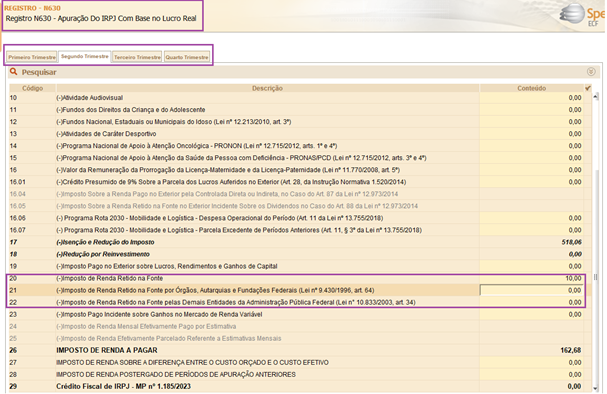Select Redução por Reinvestimento row
Viewport: 607px width, 394px height.
pos(103,254)
